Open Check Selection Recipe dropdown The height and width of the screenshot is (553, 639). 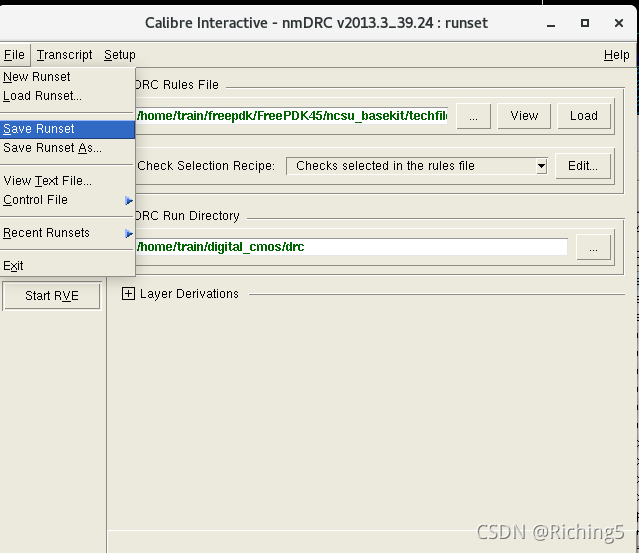[x=541, y=166]
